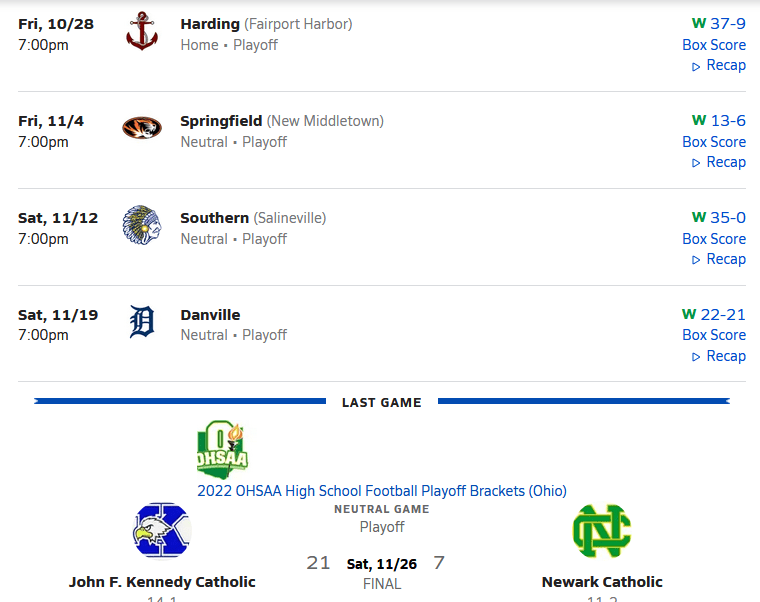The height and width of the screenshot is (602, 760).
Task: Click the John F. Kennedy Catholic eagle logo
Action: click(162, 531)
